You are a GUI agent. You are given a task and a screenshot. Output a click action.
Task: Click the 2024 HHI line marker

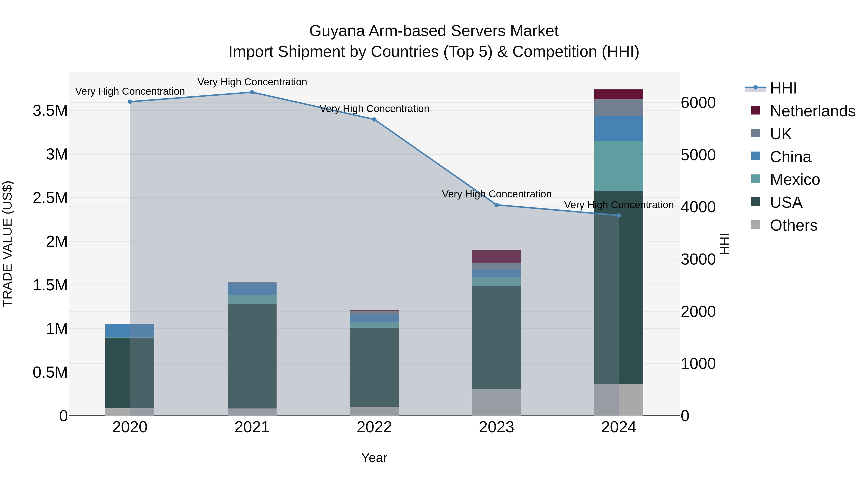(619, 215)
